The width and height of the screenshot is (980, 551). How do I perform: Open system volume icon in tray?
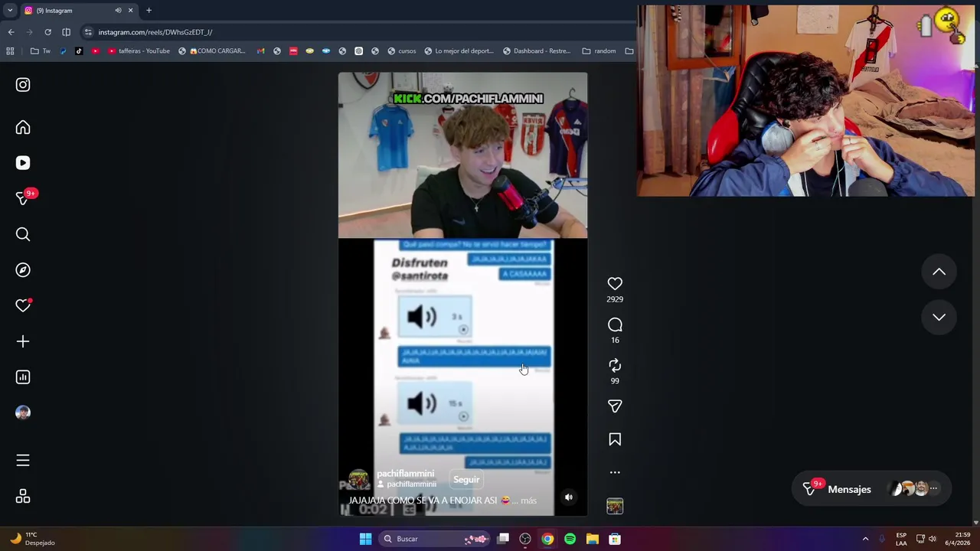coord(933,539)
